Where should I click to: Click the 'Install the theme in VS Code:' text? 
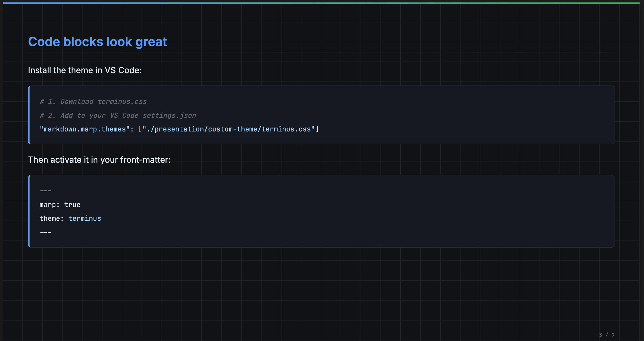pyautogui.click(x=85, y=70)
